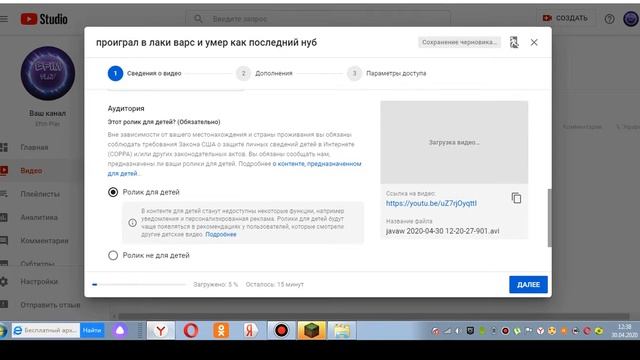Click the volume speaker icon in system tray
The image size is (640, 360).
click(458, 331)
